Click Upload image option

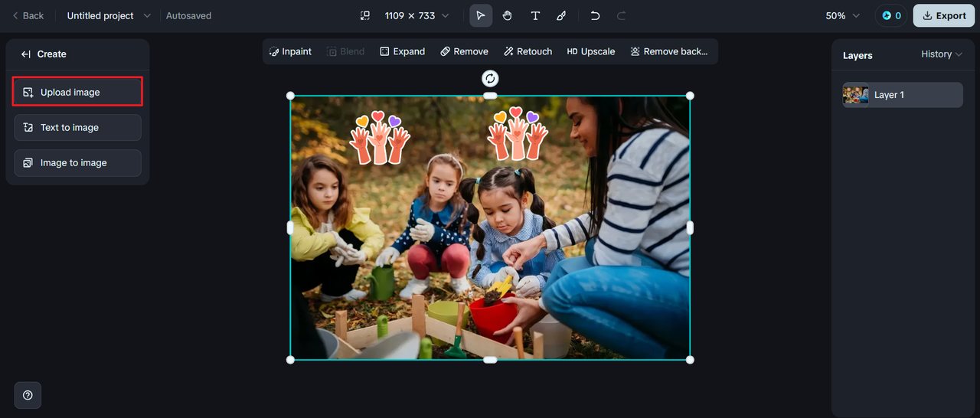(x=77, y=92)
